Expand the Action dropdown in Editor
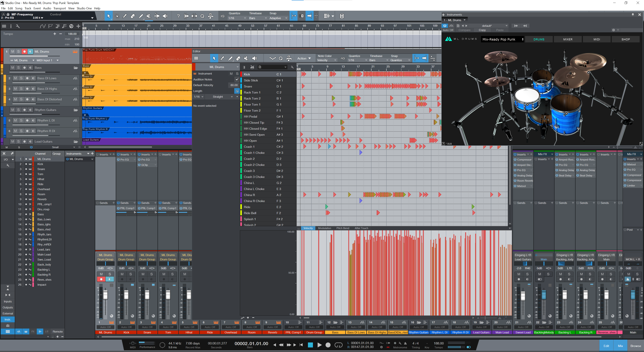The image size is (644, 352). [x=304, y=58]
